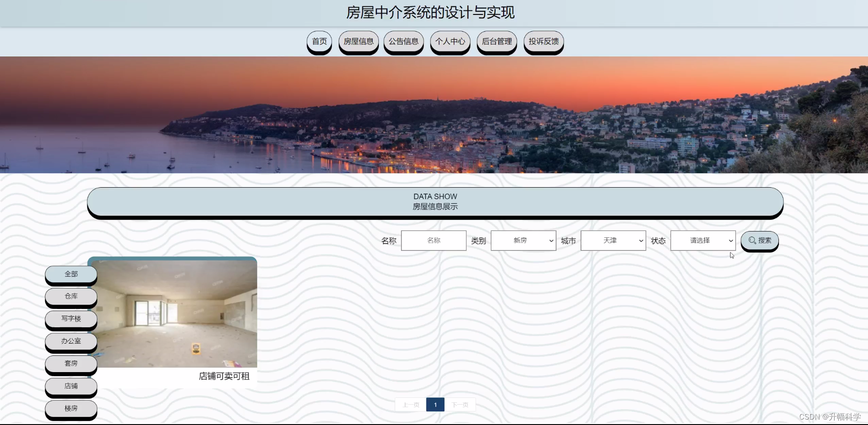Open the 公告信息 announcements page
Screen dimensions: 868x425
[403, 42]
